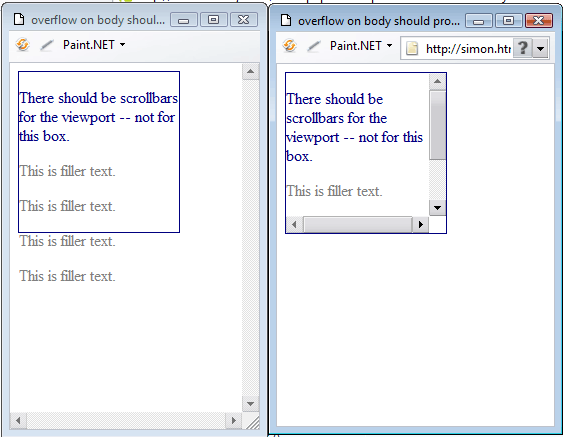Expand address bar history dropdown arrow
Image resolution: width=563 pixels, height=437 pixels.
[540, 48]
